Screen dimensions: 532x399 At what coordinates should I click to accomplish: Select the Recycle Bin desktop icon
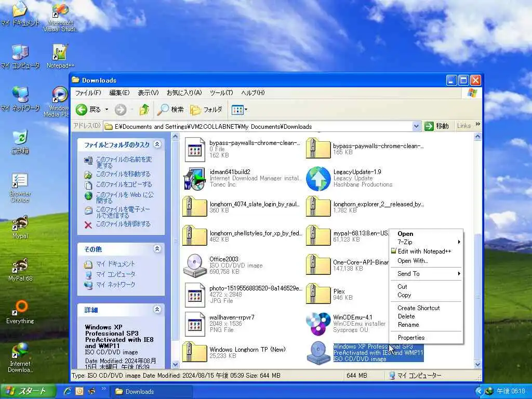(20, 141)
